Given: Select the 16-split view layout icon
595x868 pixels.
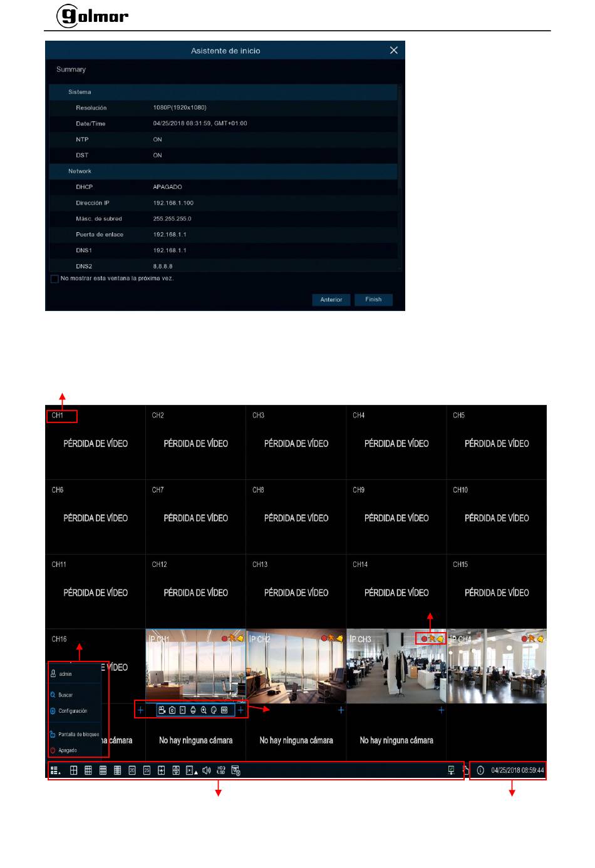Looking at the screenshot, I should (x=117, y=770).
